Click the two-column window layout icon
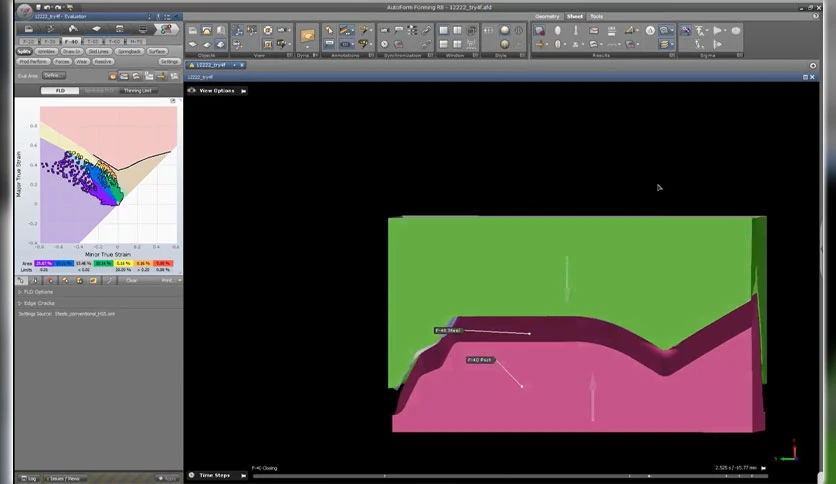 click(x=457, y=30)
